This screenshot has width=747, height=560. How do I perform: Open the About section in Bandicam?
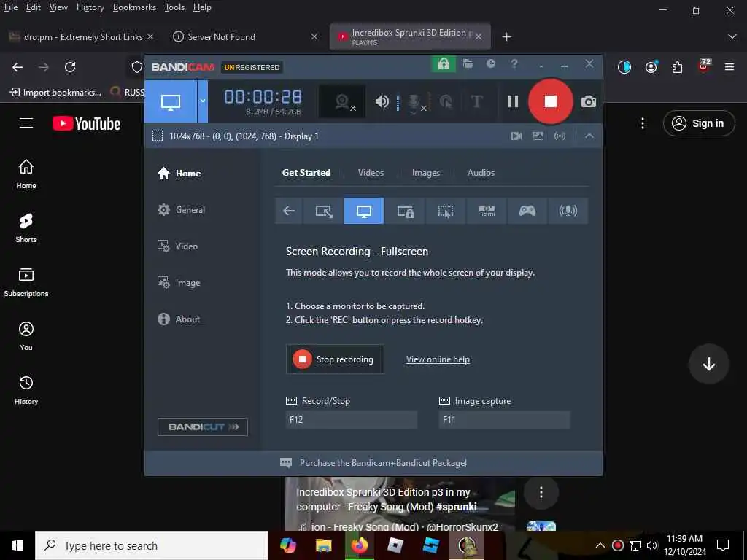coord(179,319)
